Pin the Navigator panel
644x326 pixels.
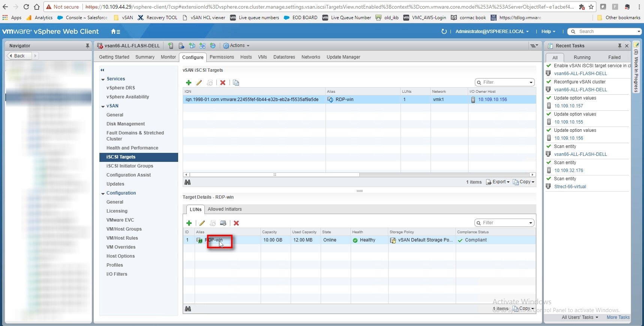point(87,46)
